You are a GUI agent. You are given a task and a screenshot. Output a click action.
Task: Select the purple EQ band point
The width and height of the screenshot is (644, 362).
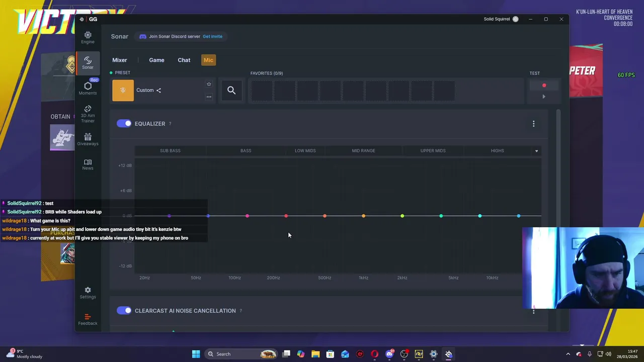coord(169,216)
